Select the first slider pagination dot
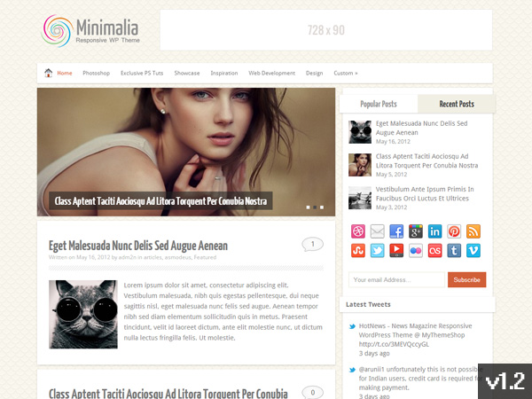This screenshot has width=532, height=399. click(308, 207)
